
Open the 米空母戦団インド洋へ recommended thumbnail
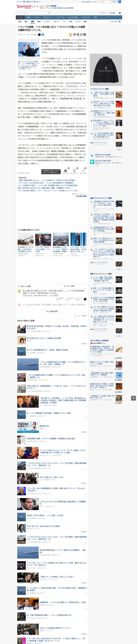[61, 239]
